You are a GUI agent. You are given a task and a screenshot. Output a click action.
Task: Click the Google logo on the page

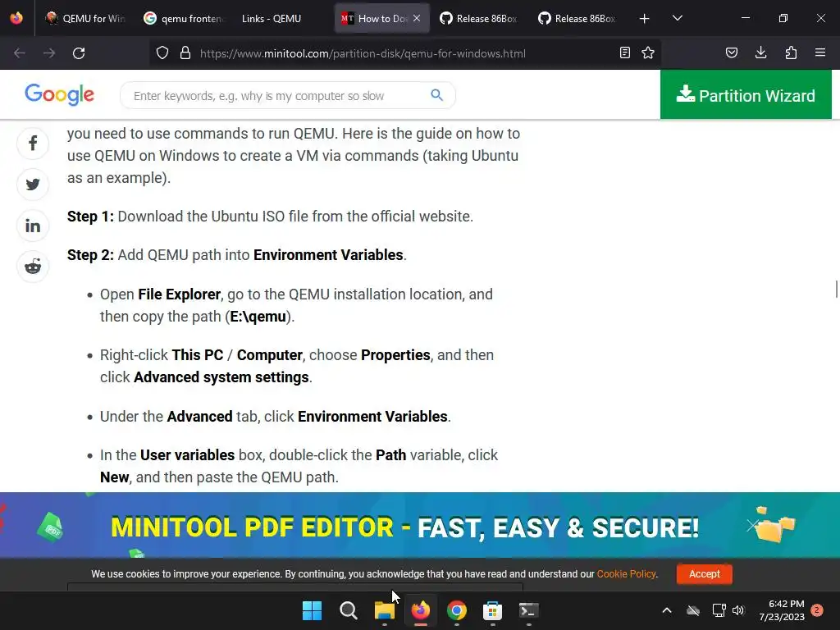pos(59,95)
